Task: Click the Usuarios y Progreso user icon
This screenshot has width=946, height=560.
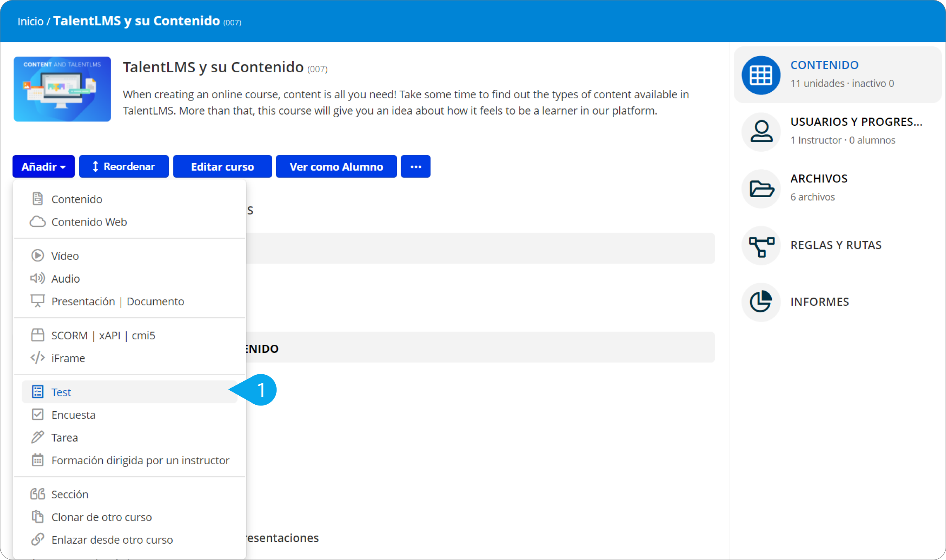Action: pos(761,132)
